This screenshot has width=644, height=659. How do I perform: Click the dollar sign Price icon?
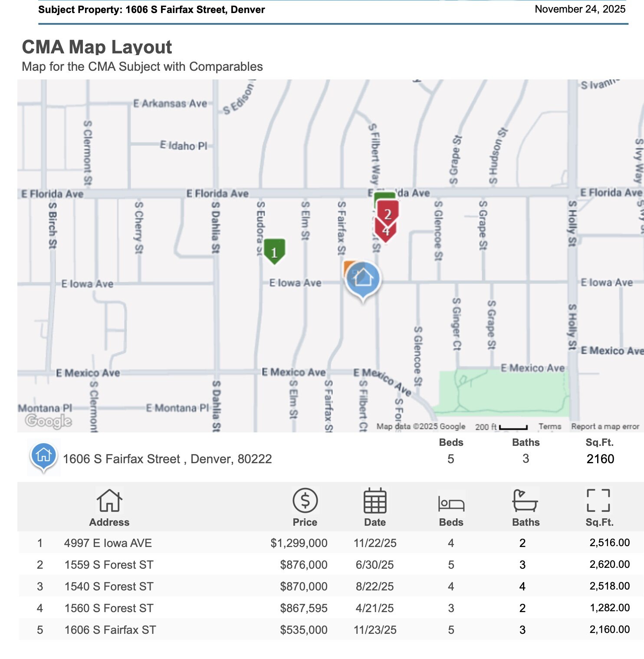(305, 501)
